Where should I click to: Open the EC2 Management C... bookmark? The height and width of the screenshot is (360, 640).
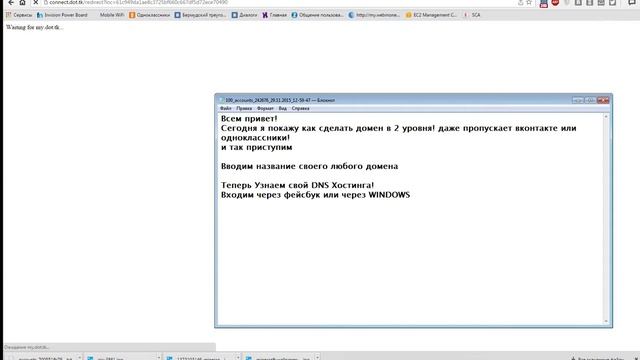[431, 15]
